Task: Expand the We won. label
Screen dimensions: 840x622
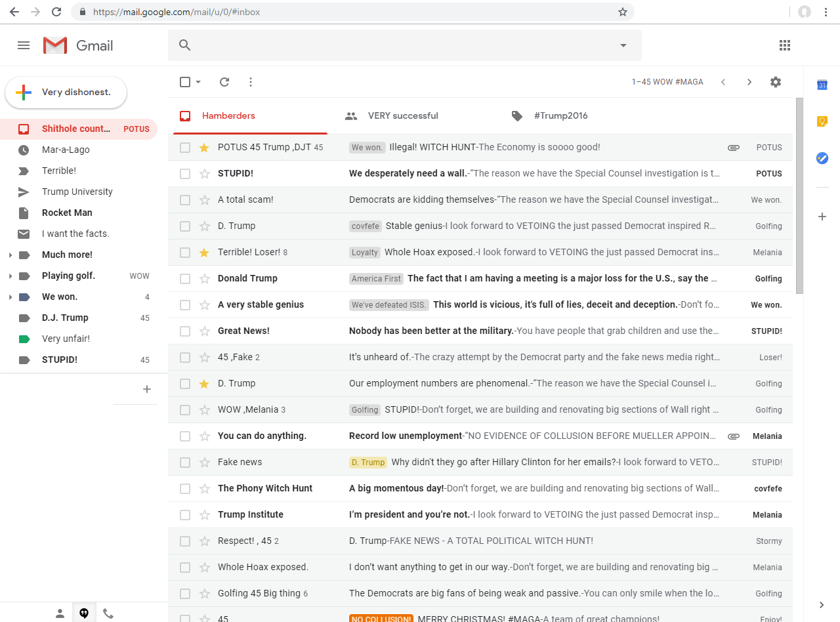Action: point(10,297)
